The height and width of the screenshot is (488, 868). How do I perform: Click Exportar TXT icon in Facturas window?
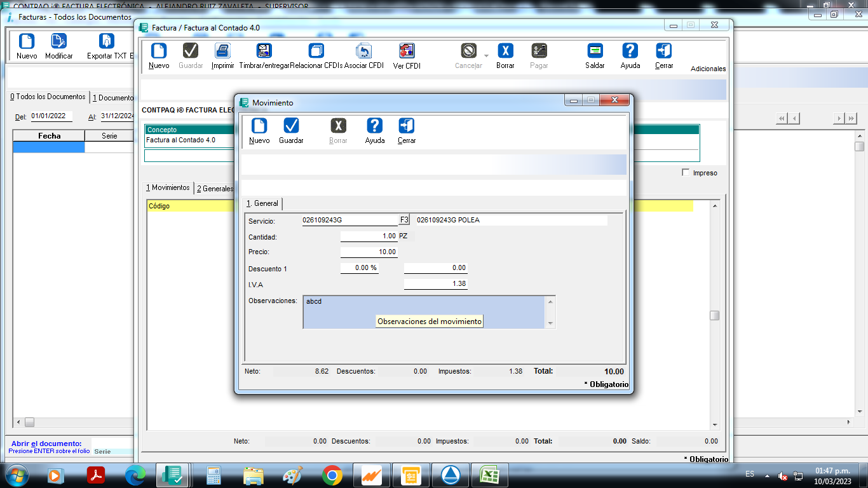tap(107, 41)
